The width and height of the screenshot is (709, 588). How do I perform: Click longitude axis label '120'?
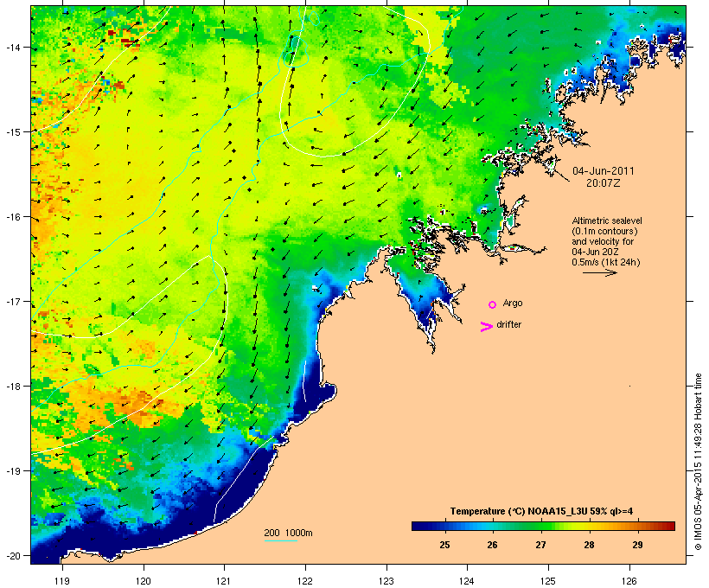pyautogui.click(x=144, y=581)
